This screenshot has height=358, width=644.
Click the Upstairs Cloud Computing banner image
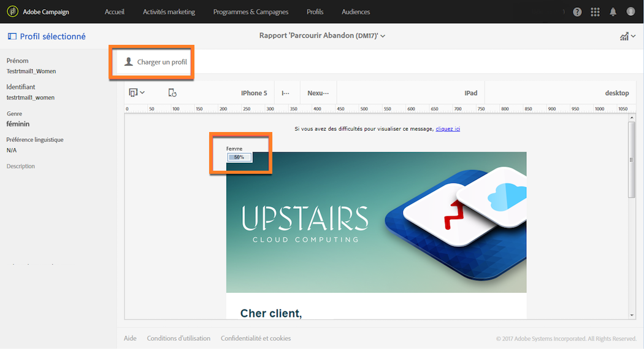click(x=376, y=222)
